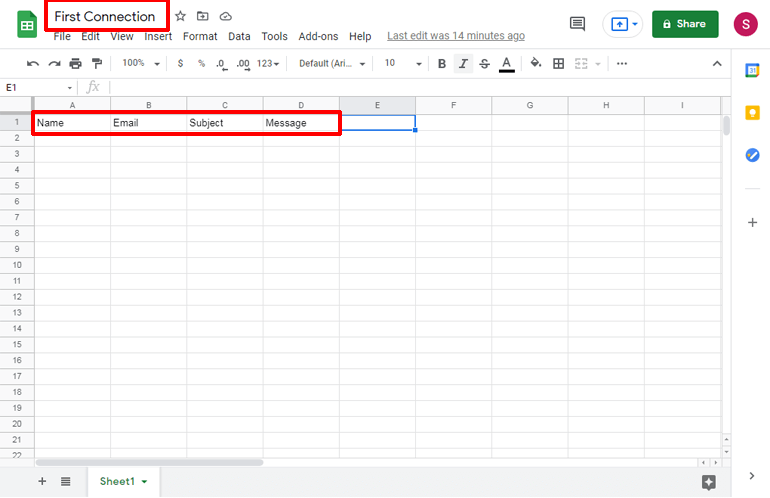Image resolution: width=770 pixels, height=498 pixels.
Task: Open comment history icon
Action: tap(577, 24)
